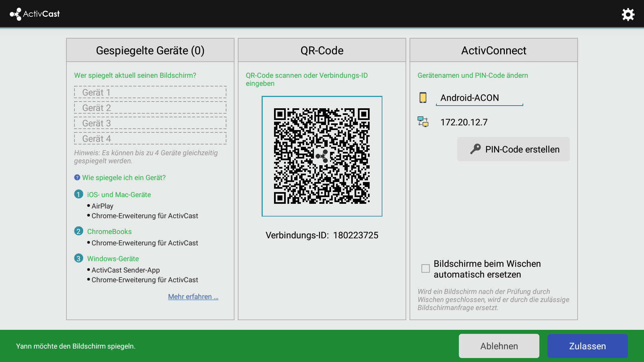Select the Verbindungs-ID 180223725

[356, 235]
